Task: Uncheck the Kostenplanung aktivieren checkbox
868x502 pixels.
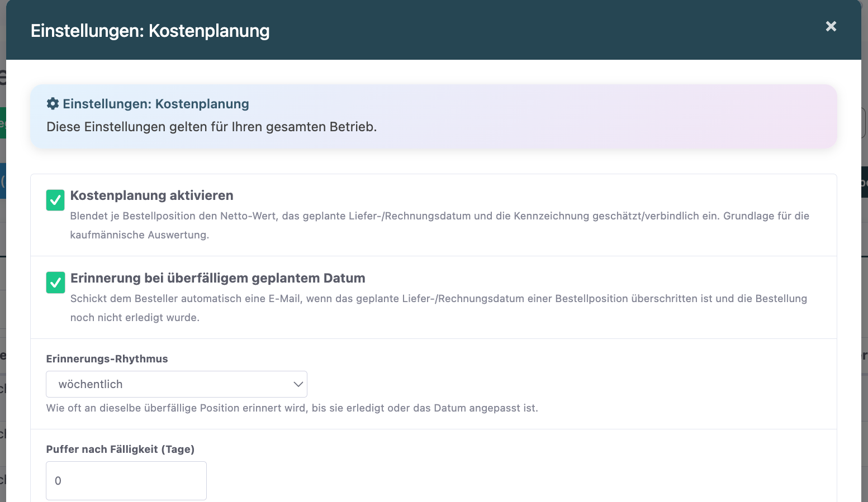Action: point(55,200)
